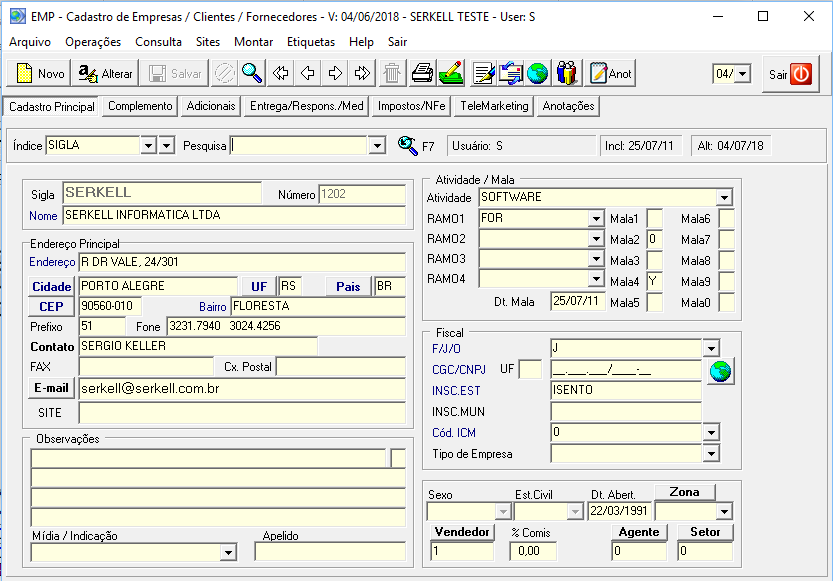The width and height of the screenshot is (833, 581).
Task: Click the Setor button
Action: pos(705,532)
